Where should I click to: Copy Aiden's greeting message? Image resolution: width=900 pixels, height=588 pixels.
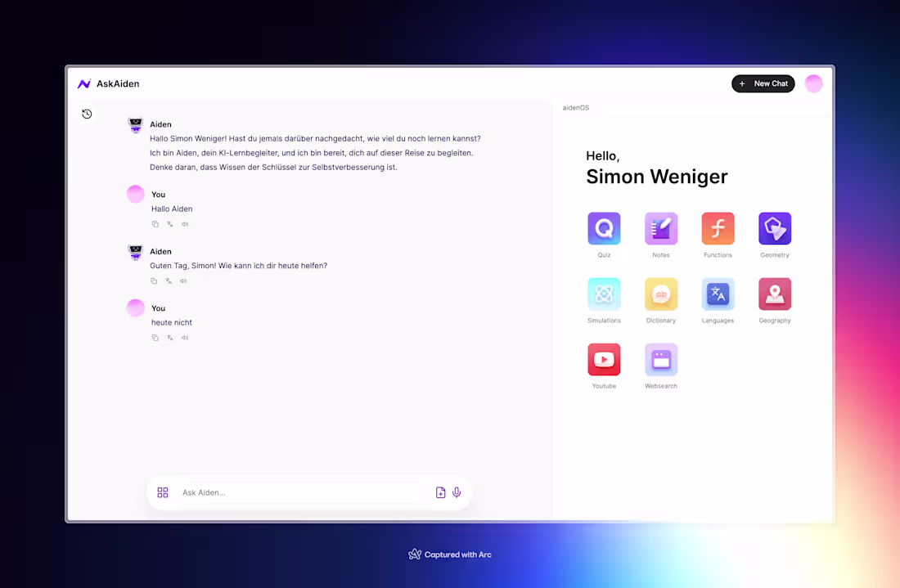click(x=154, y=281)
